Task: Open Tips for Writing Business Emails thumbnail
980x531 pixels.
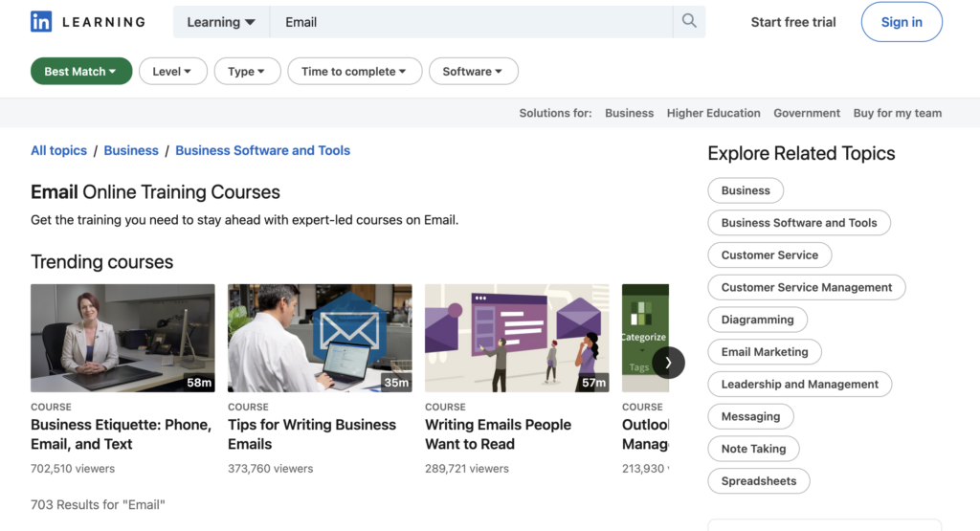Action: point(320,338)
